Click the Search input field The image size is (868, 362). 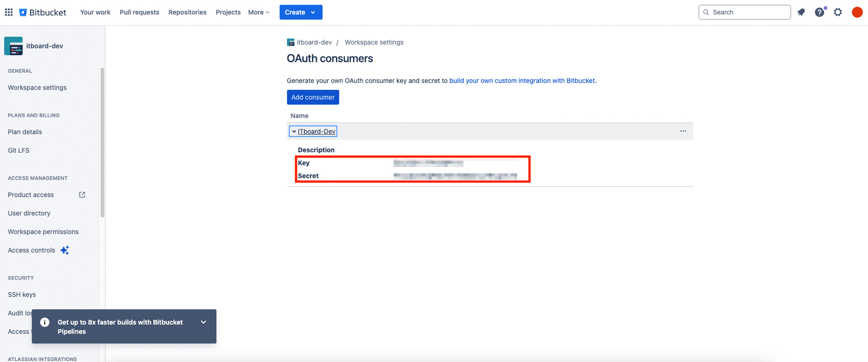[748, 12]
